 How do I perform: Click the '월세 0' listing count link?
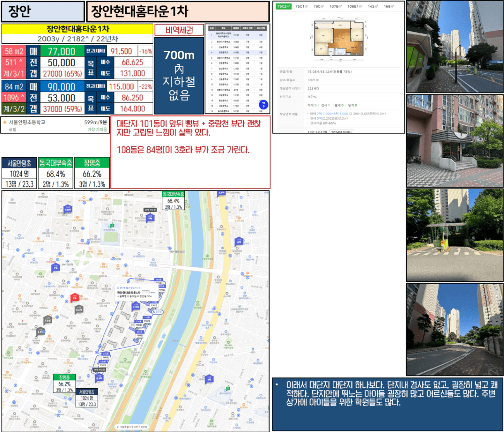tap(339, 105)
